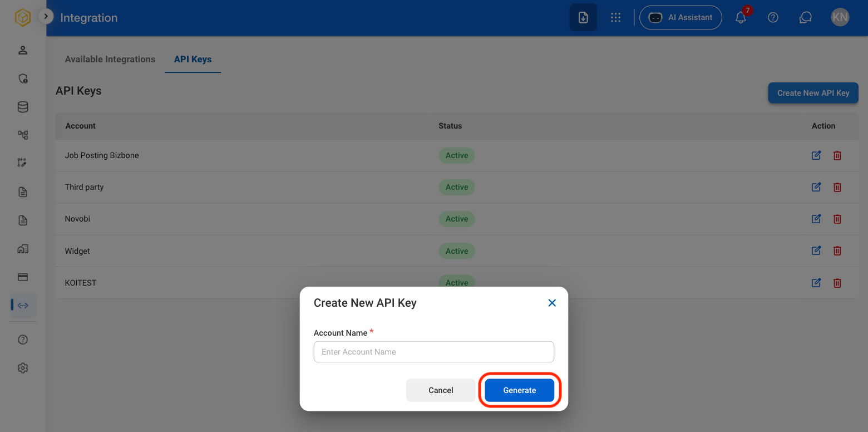Edit the KOITEST API key
The image size is (868, 432).
pos(816,283)
